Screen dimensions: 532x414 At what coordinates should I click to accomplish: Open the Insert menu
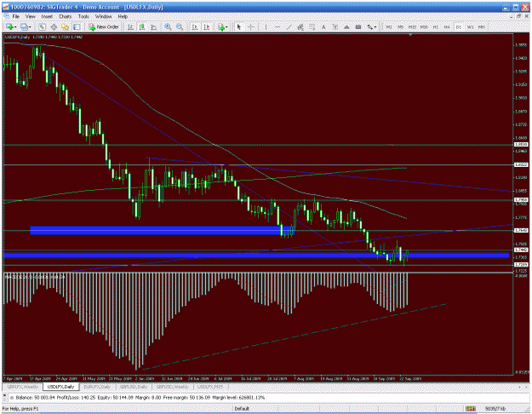(47, 16)
